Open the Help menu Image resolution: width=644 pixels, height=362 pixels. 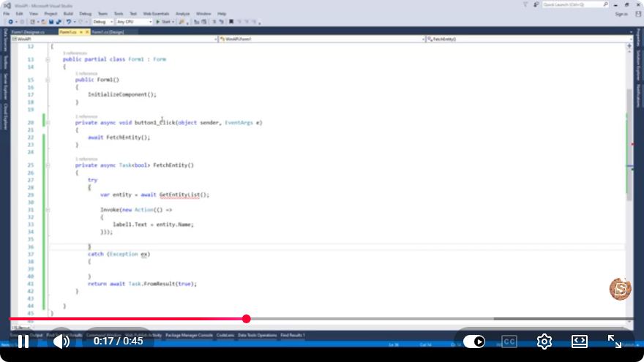point(222,14)
